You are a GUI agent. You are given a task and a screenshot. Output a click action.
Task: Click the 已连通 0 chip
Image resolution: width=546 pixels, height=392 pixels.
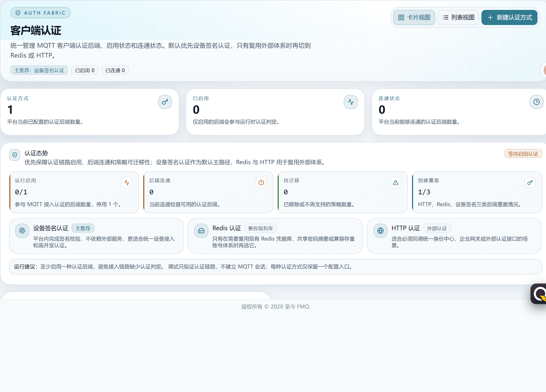tap(115, 70)
